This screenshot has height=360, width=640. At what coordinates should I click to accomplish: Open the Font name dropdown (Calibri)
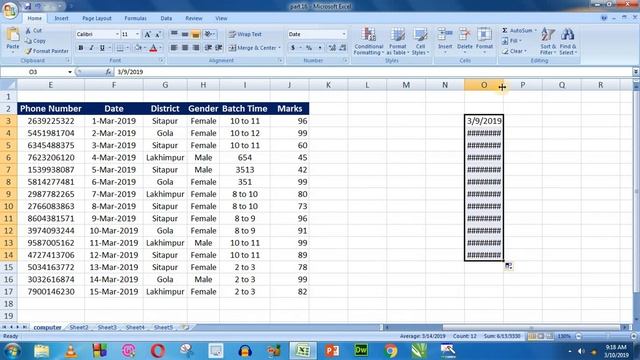coord(117,34)
